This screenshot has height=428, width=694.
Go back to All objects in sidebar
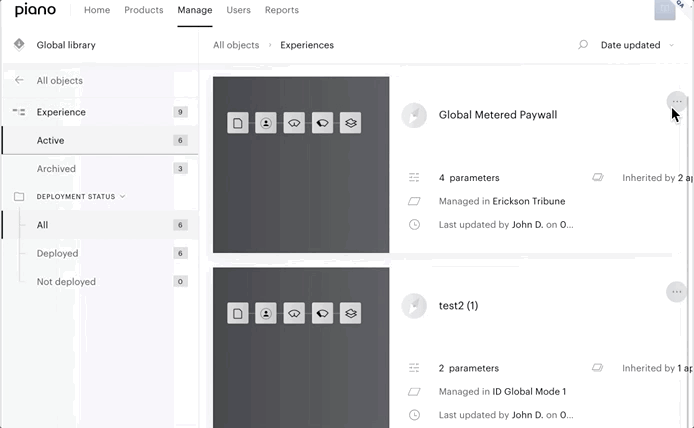59,81
